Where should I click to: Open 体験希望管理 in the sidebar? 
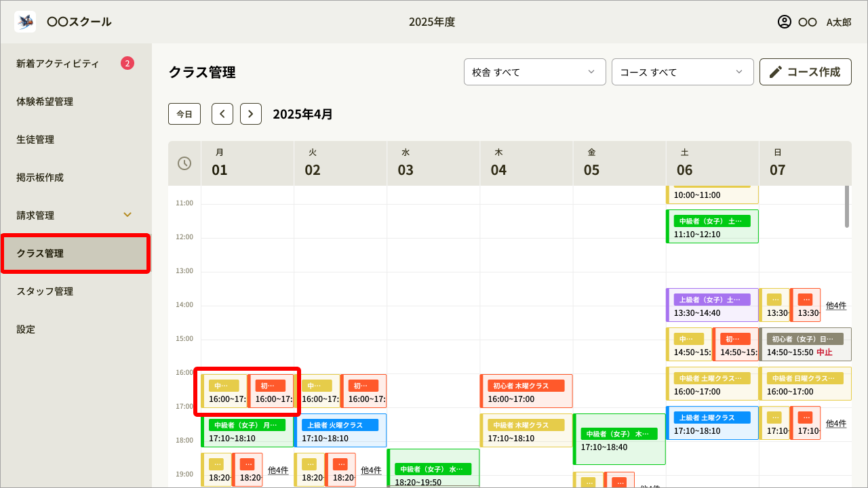click(x=45, y=102)
